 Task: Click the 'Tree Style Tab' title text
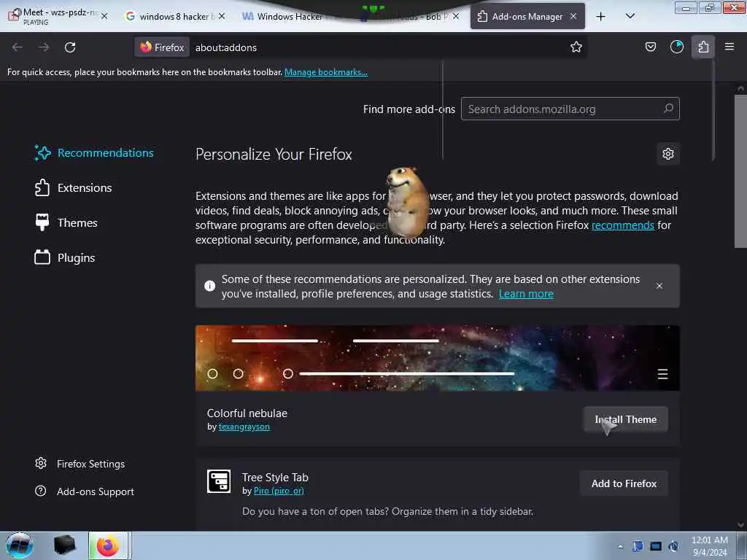tap(275, 477)
